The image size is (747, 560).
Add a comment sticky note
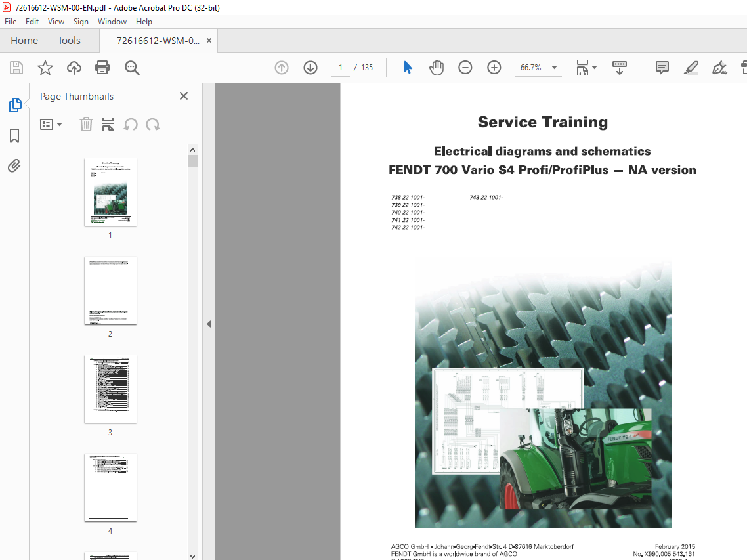click(662, 68)
